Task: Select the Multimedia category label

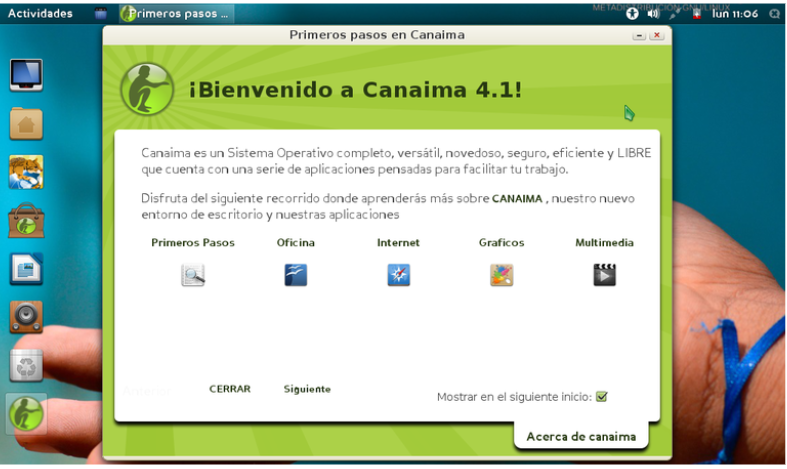Action: click(604, 243)
